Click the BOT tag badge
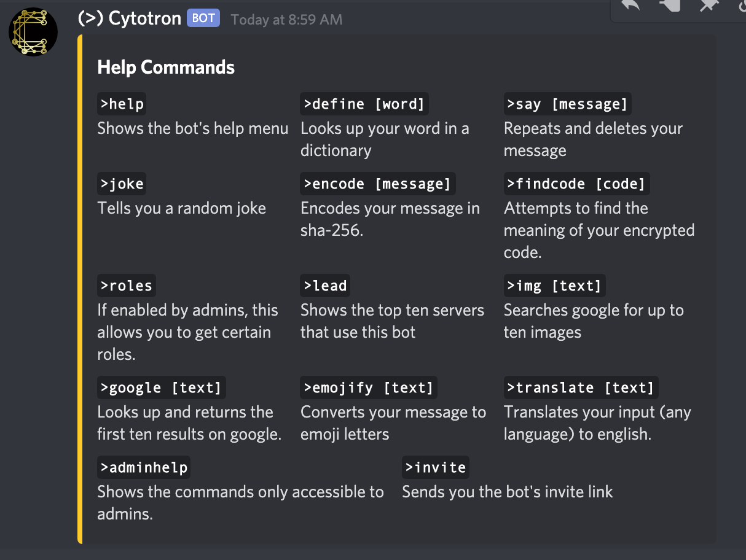The height and width of the screenshot is (560, 746). [x=203, y=18]
